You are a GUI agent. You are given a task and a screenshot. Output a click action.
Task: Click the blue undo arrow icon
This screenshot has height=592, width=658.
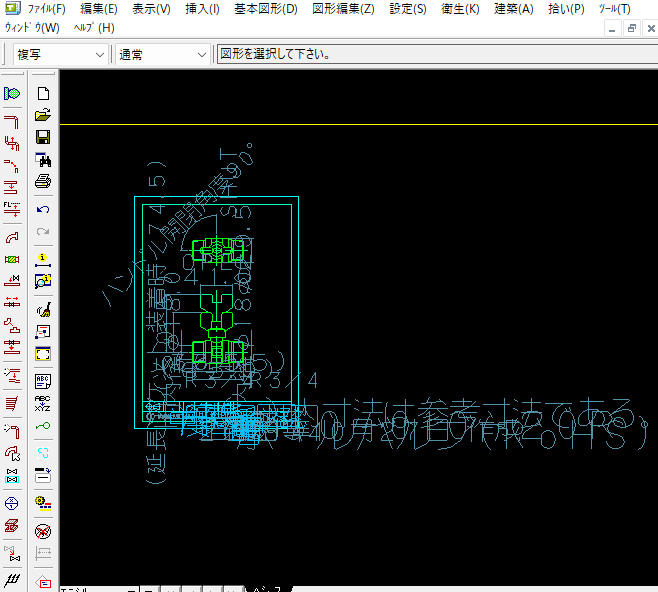[43, 210]
